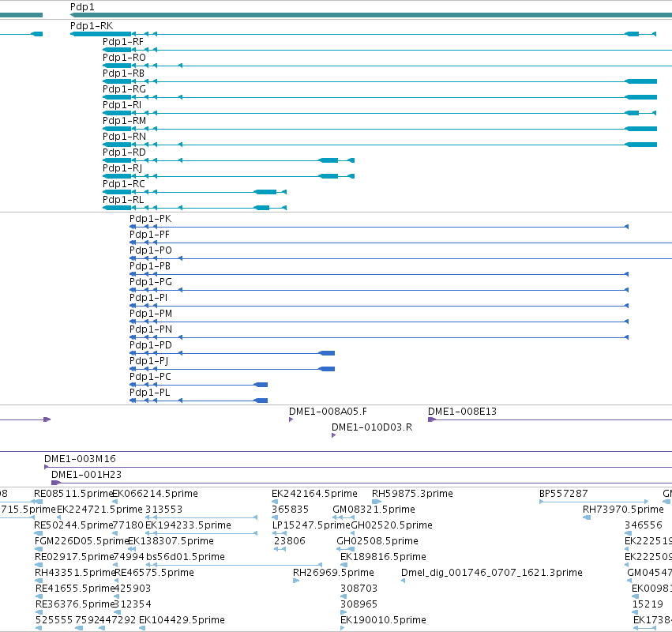The image size is (672, 632).
Task: Click the Pdp1-PL protein label
Action: (x=150, y=393)
